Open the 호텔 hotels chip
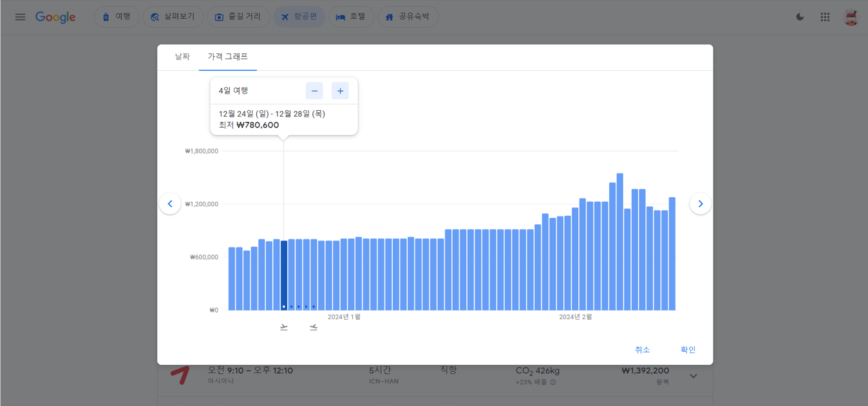Viewport: 868px width, 406px height. (351, 17)
